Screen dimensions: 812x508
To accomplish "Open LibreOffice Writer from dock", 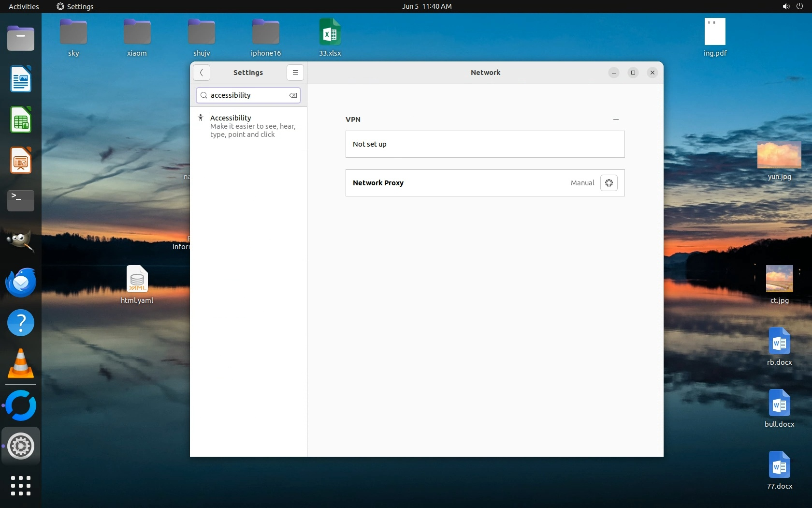I will pyautogui.click(x=21, y=79).
